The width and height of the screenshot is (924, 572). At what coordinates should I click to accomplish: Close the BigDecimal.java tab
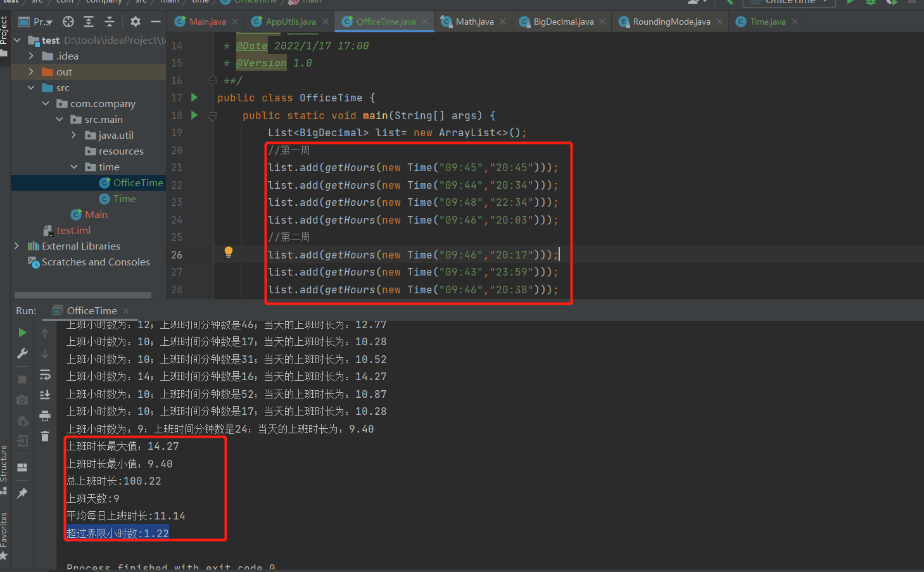pyautogui.click(x=602, y=22)
